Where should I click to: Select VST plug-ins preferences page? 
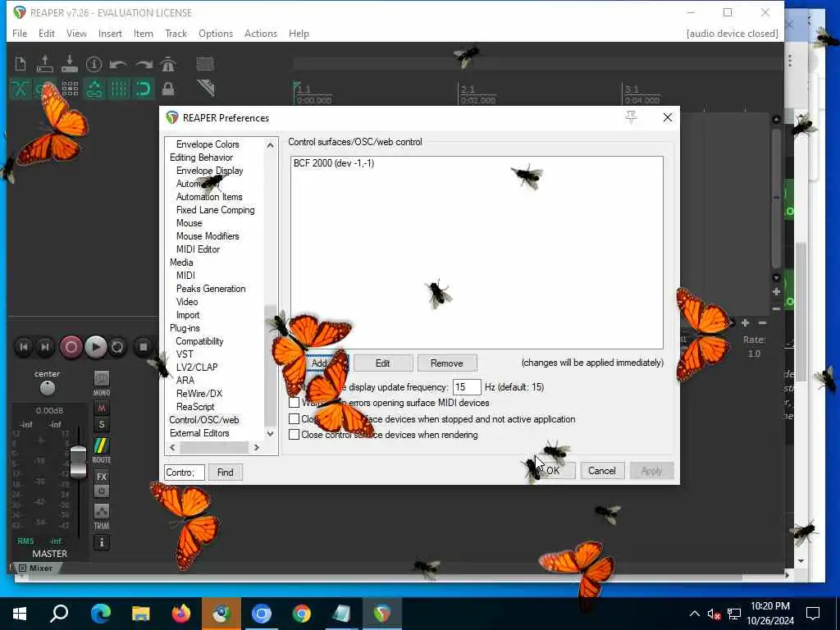click(185, 354)
